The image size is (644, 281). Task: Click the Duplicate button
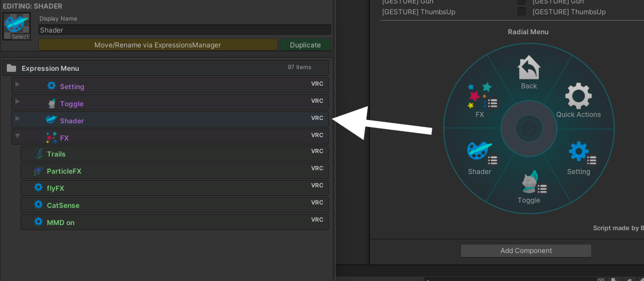coord(305,45)
